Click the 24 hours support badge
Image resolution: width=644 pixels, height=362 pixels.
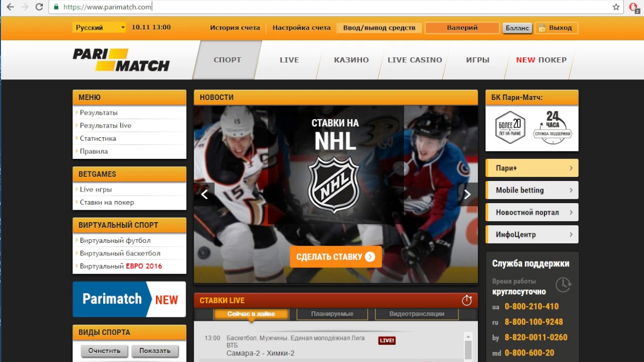point(552,128)
